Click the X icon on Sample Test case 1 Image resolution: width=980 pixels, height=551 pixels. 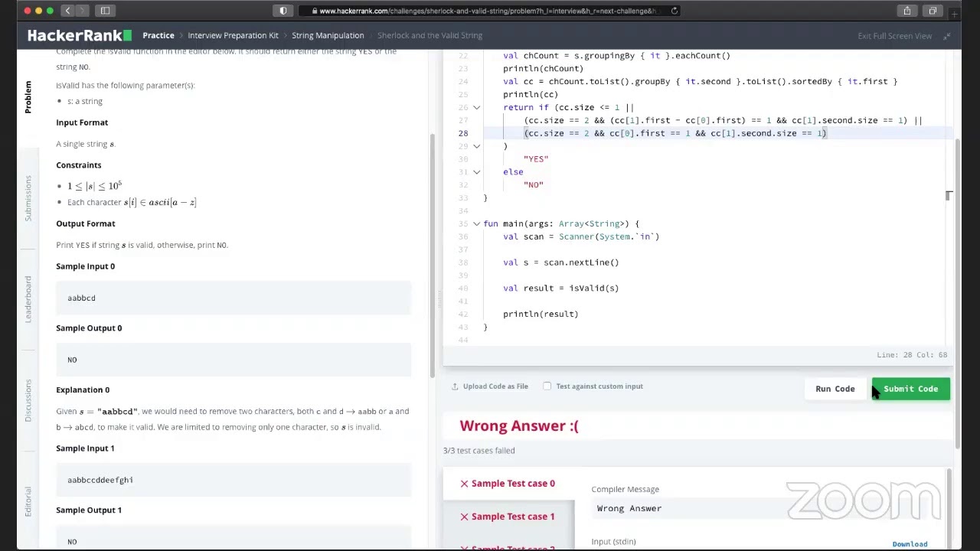click(x=464, y=517)
